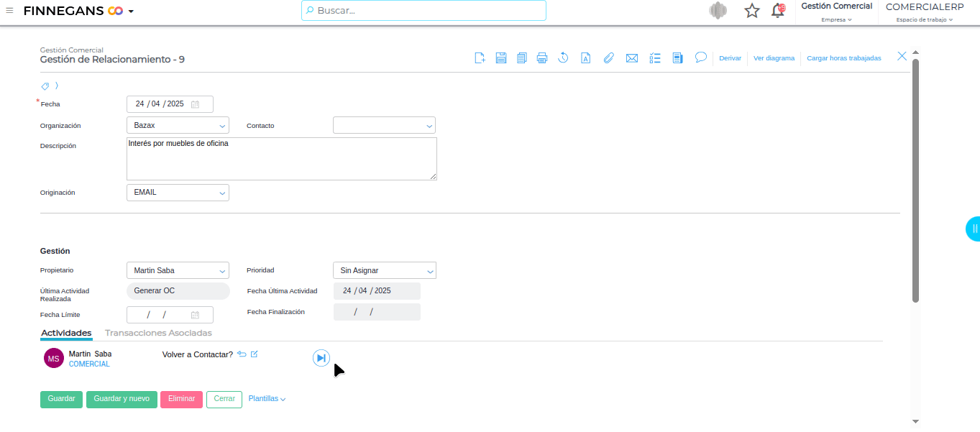Click the Generar OC activity field
Image resolution: width=980 pixels, height=432 pixels.
pyautogui.click(x=178, y=291)
